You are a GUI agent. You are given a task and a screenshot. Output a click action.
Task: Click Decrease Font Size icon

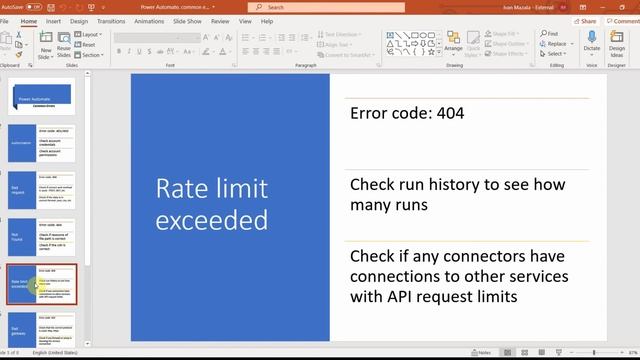click(x=217, y=38)
